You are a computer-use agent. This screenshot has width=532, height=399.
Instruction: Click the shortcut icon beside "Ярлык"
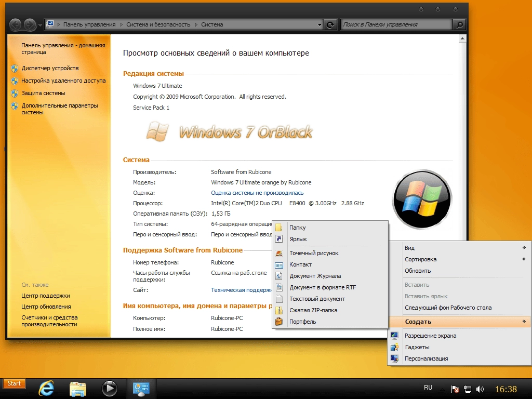279,239
